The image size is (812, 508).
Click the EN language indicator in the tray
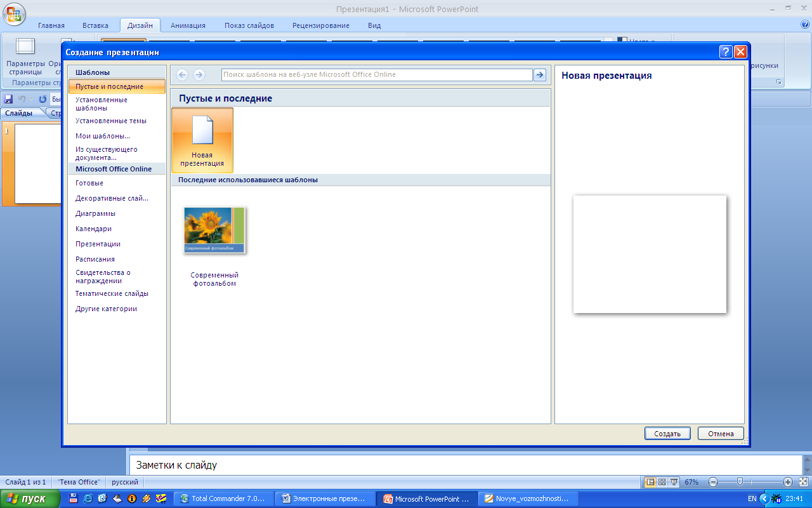tap(752, 498)
